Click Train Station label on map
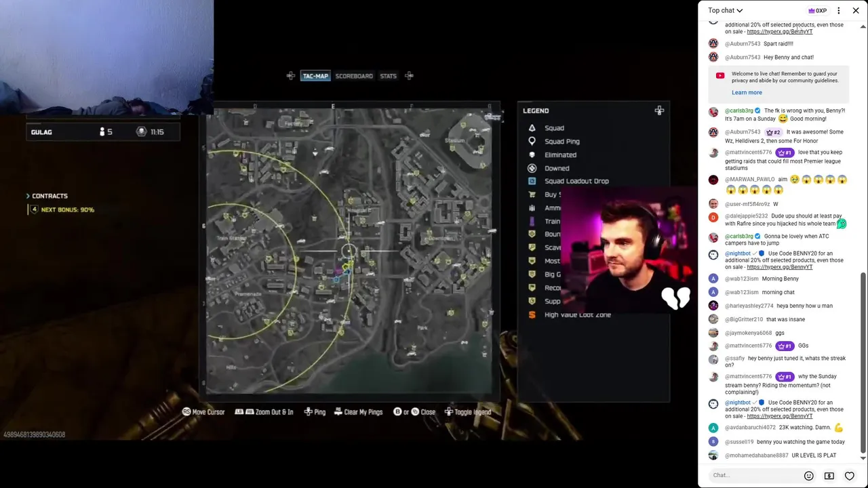This screenshot has height=488, width=868. click(231, 239)
